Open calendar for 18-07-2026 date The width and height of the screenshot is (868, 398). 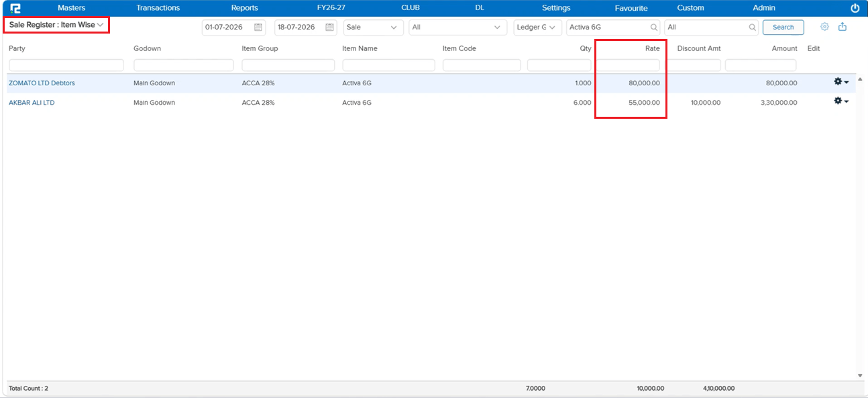tap(329, 28)
